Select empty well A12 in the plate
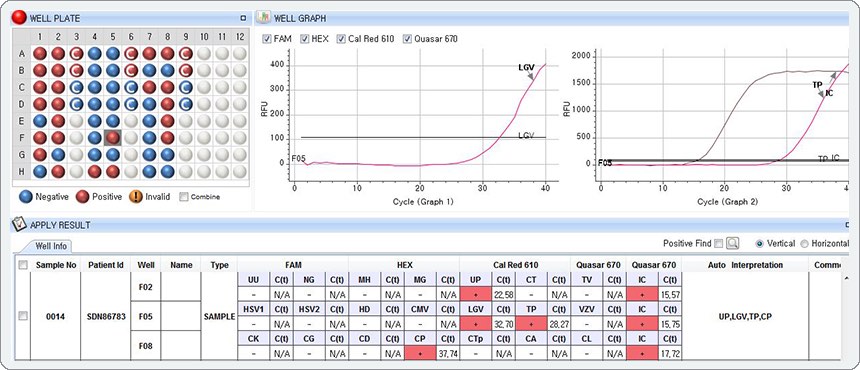 (x=240, y=53)
